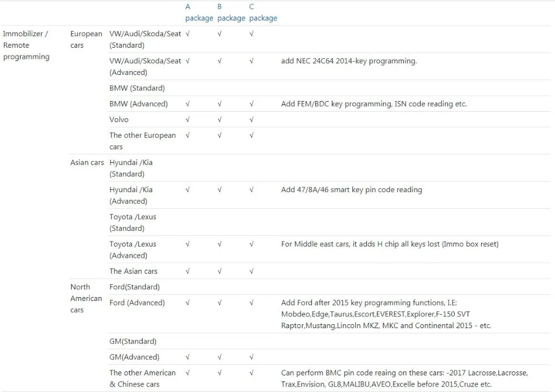Click B package checkmark for BMW (Advanced)
The height and width of the screenshot is (392, 555).
point(219,104)
